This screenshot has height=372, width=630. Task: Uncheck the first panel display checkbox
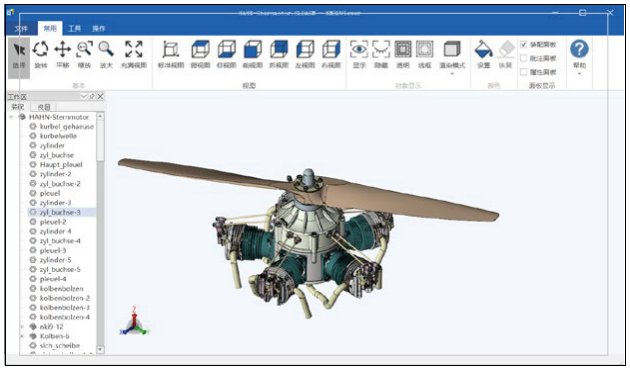pos(524,44)
